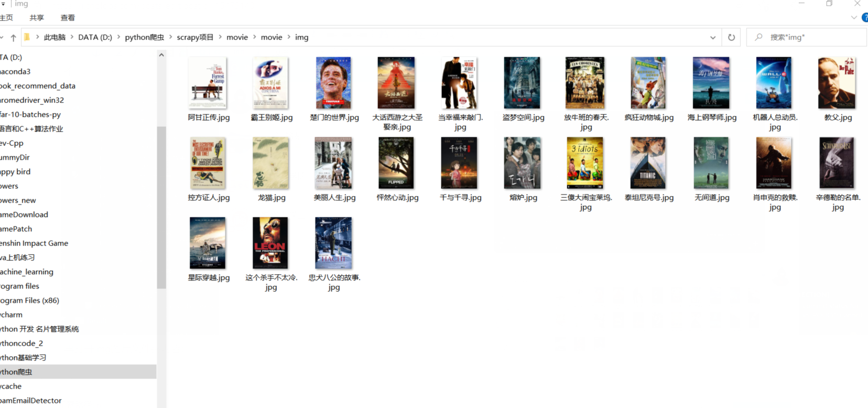The image size is (868, 408).
Task: Select the 教父.jpg poster thumbnail
Action: click(x=837, y=83)
